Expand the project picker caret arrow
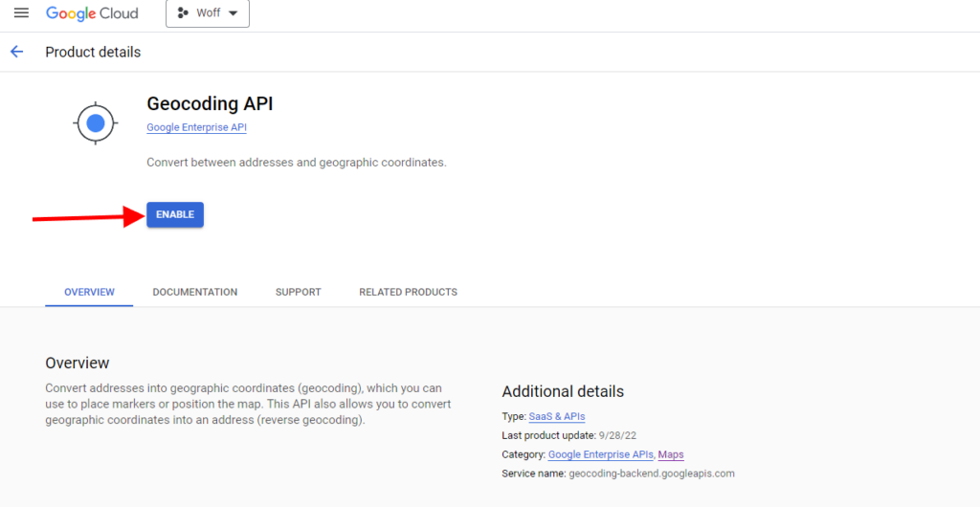 [234, 13]
